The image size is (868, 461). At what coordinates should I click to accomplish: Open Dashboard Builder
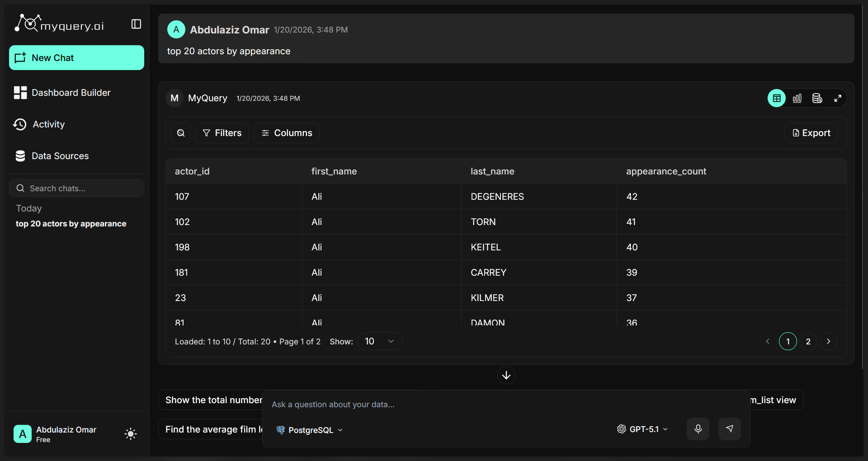point(62,93)
